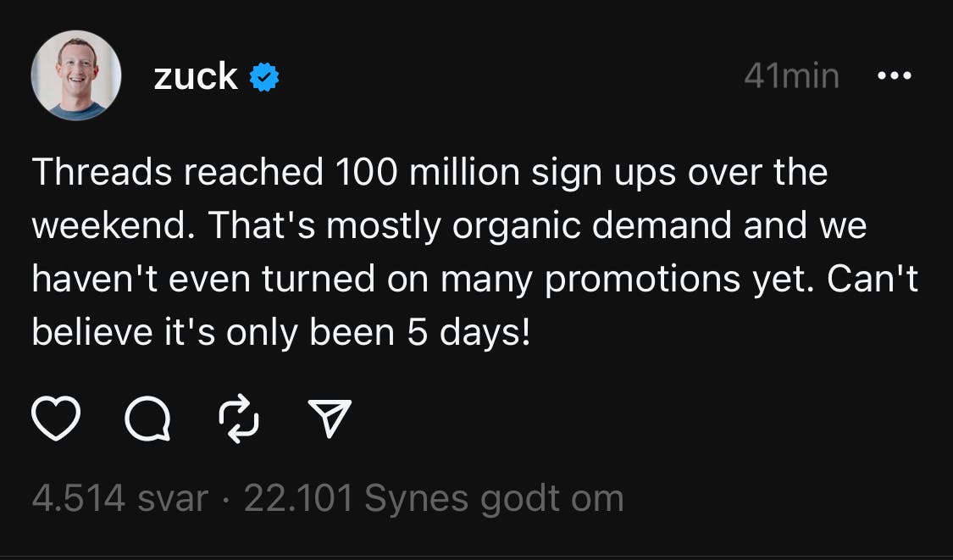Image resolution: width=953 pixels, height=560 pixels.
Task: Click the word "weekend." in the post
Action: (113, 226)
